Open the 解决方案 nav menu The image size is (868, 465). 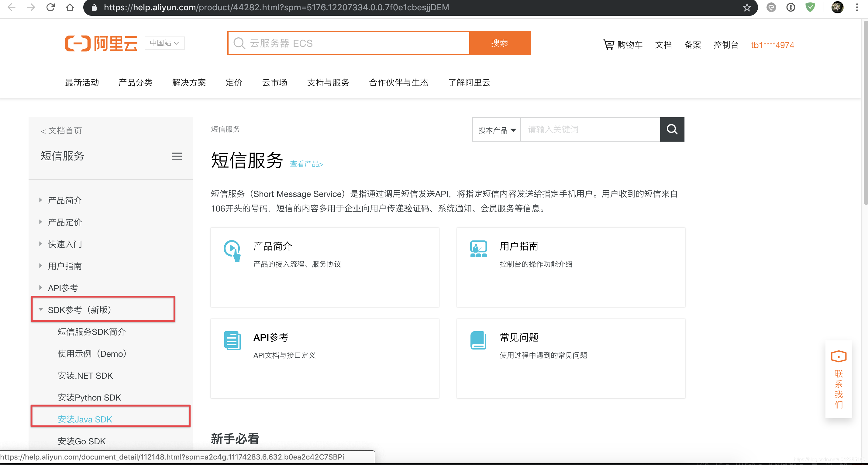189,83
